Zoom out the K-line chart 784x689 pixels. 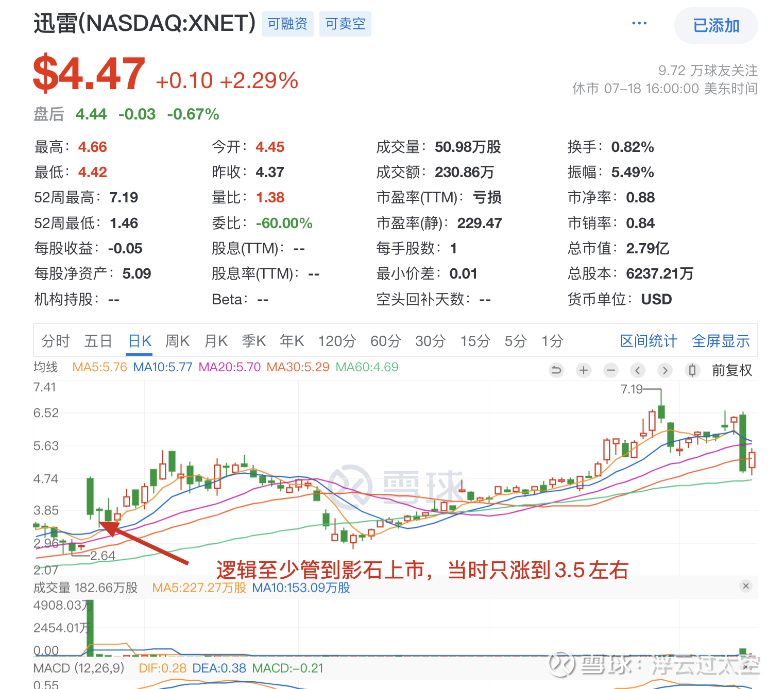[x=611, y=370]
